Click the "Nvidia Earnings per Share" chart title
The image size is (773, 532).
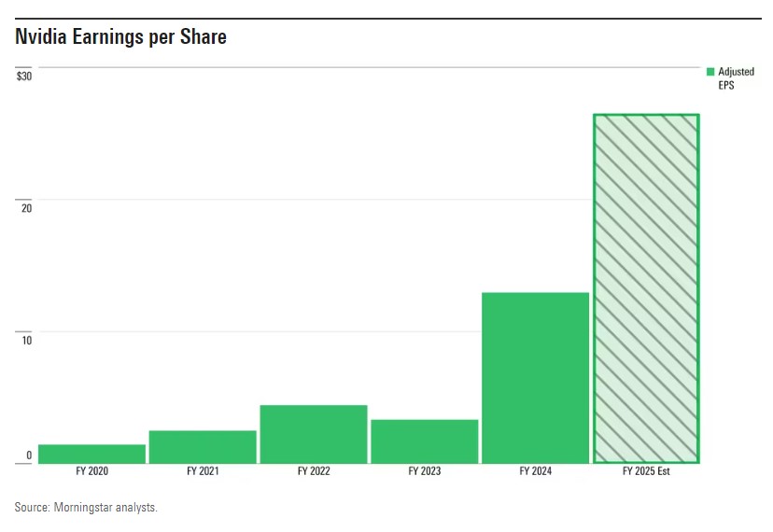pos(120,38)
